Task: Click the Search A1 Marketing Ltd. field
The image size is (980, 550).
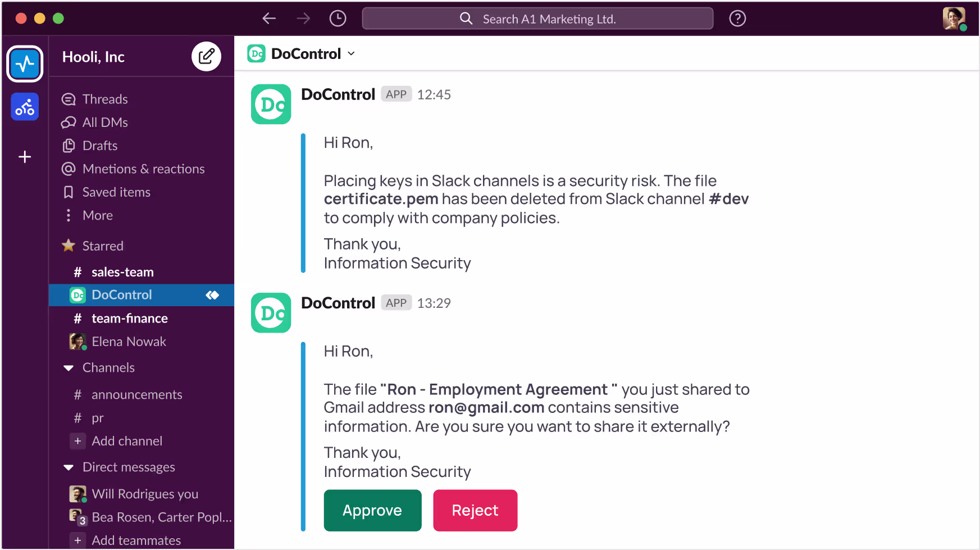Action: point(537,19)
